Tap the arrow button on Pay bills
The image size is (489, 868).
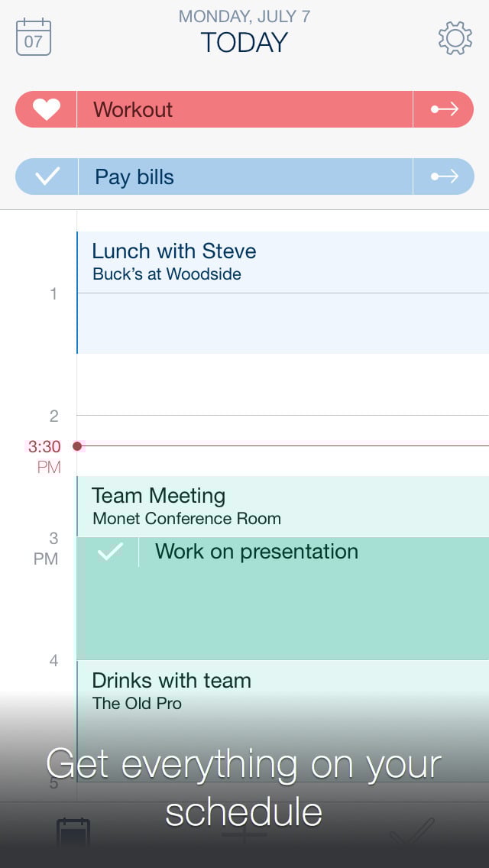(x=444, y=177)
